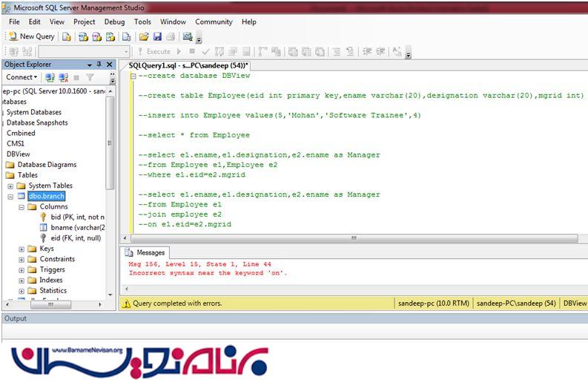This screenshot has width=588, height=380.
Task: Collapse the dbo.branch table node
Action: [x=10, y=197]
